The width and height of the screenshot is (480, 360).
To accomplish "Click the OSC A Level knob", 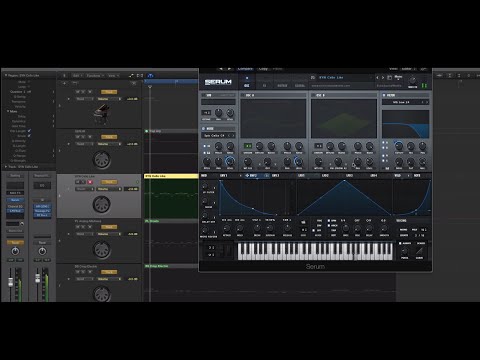I will [x=299, y=162].
